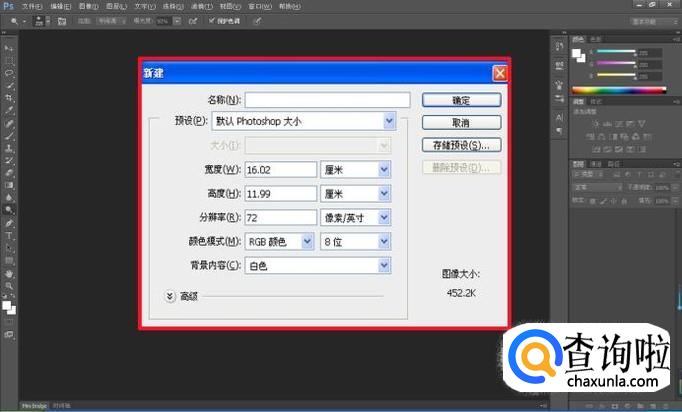Screen dimensions: 682x412
Task: Select the Clone Stamp tool
Action: coord(9,148)
